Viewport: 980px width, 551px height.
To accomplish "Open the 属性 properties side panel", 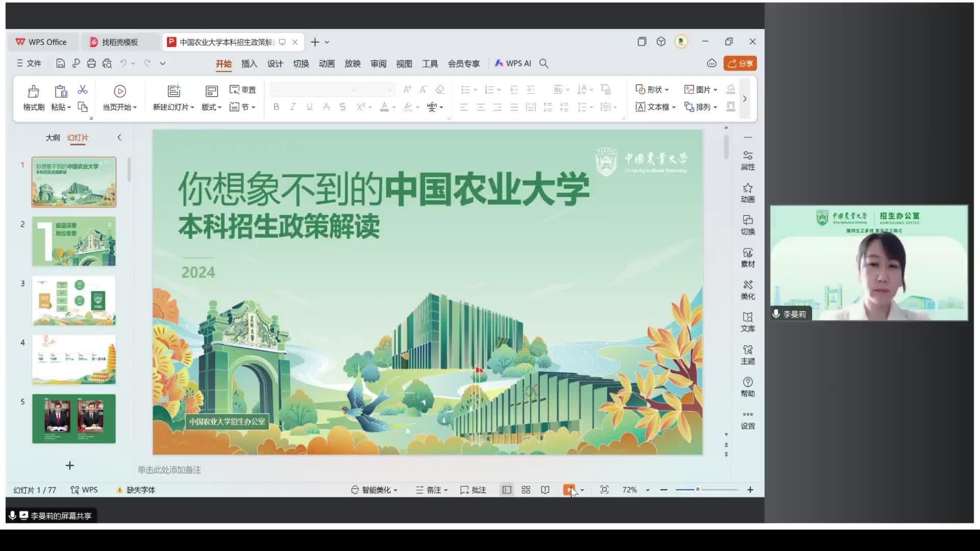I will [x=748, y=160].
